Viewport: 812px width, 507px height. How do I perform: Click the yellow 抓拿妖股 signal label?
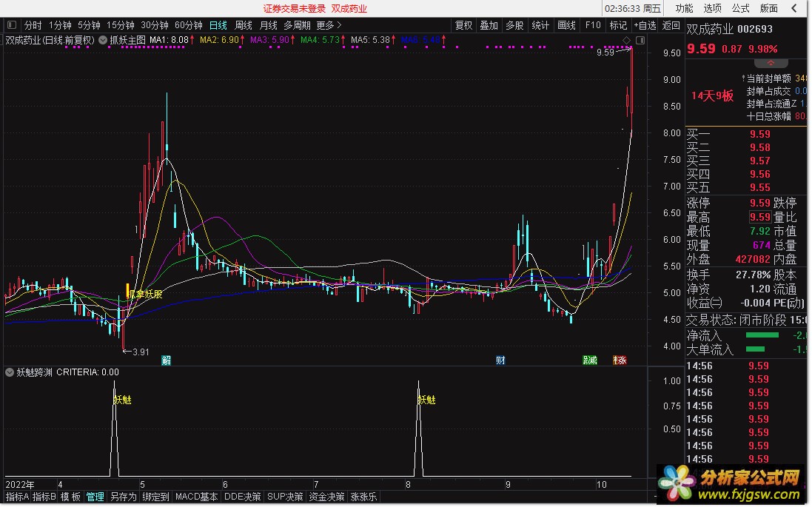tap(145, 294)
